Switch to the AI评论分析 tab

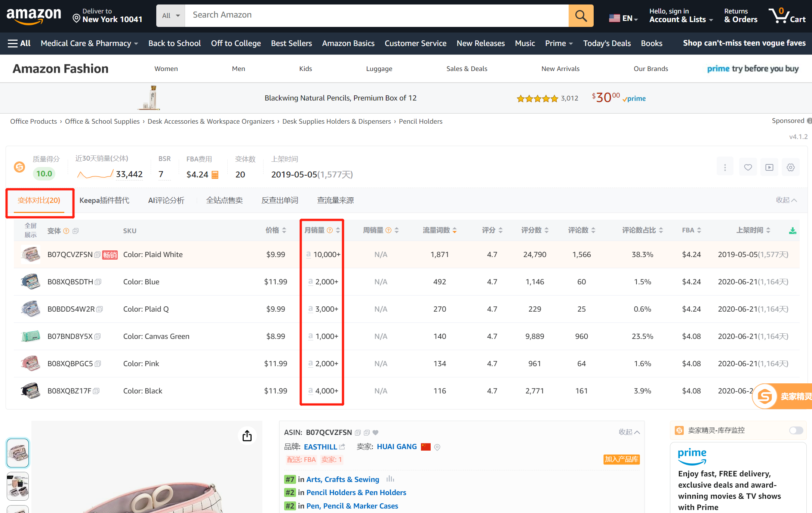pyautogui.click(x=166, y=201)
